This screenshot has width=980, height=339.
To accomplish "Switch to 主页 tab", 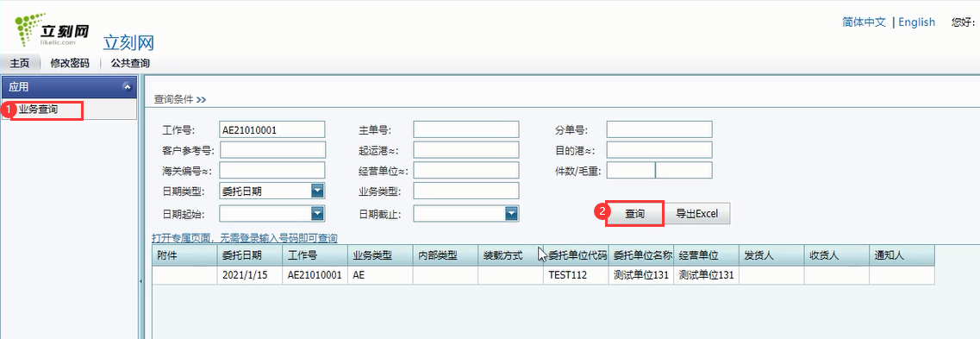I will [x=20, y=63].
